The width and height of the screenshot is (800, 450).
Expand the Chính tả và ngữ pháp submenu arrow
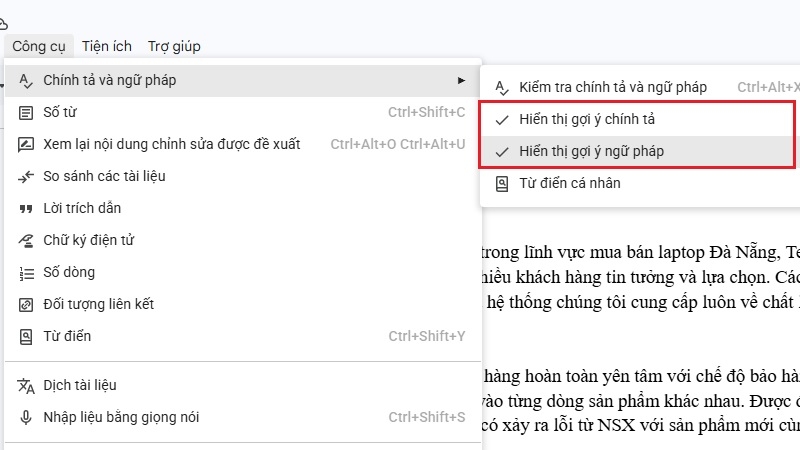[461, 81]
